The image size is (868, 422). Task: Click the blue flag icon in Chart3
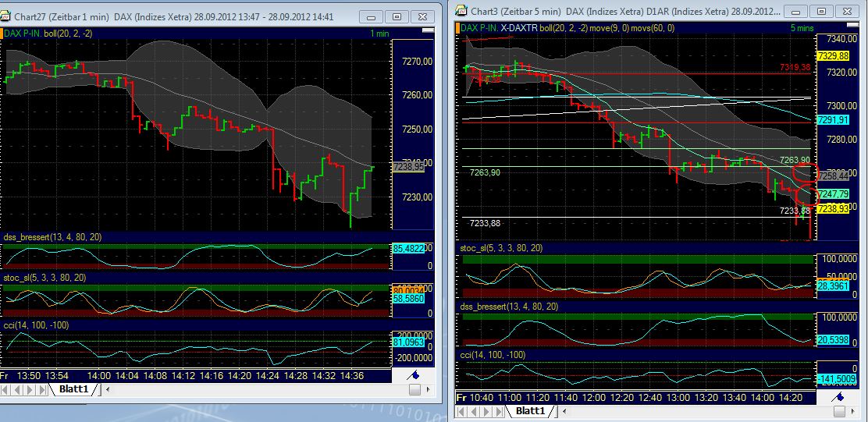tap(837, 396)
